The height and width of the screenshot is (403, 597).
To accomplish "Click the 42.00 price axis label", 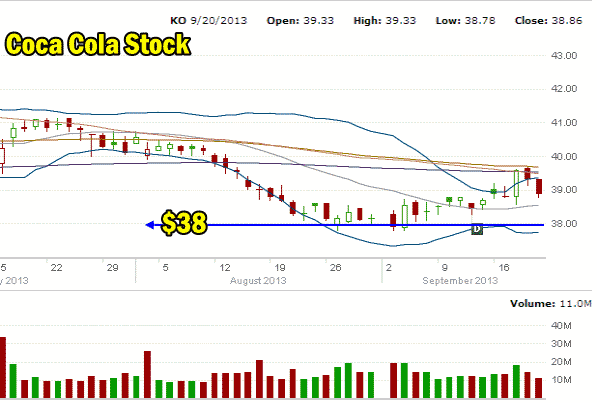I will (564, 89).
